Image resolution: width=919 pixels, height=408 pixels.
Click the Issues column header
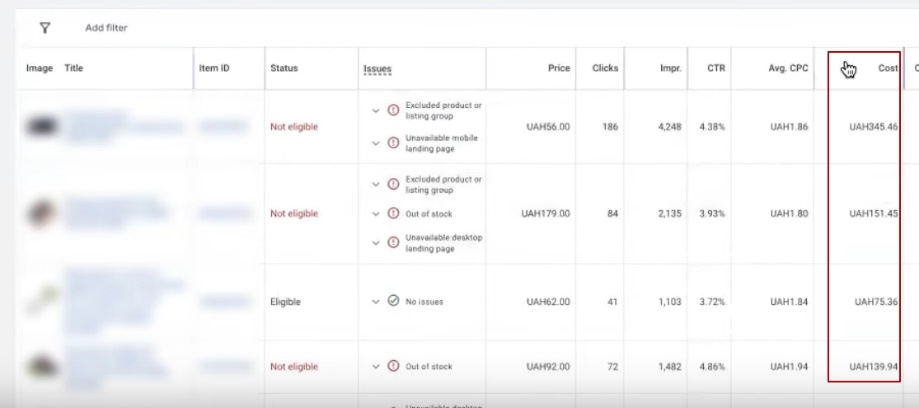(377, 69)
